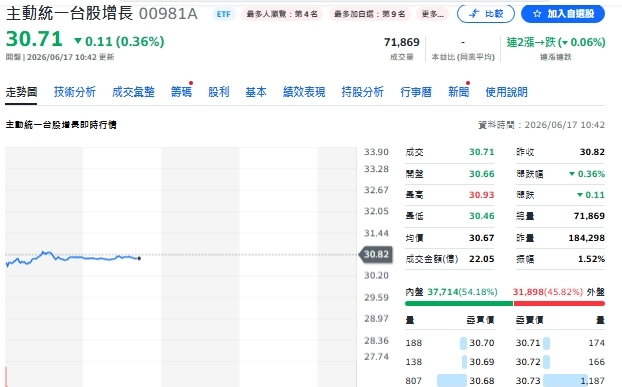Click the 30.82 previous close chart marker

coord(376,254)
